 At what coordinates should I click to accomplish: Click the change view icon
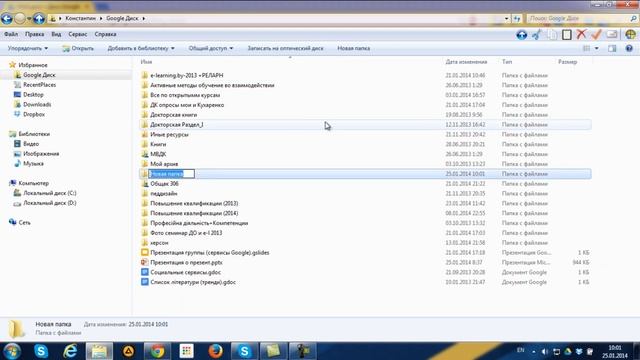pos(587,49)
